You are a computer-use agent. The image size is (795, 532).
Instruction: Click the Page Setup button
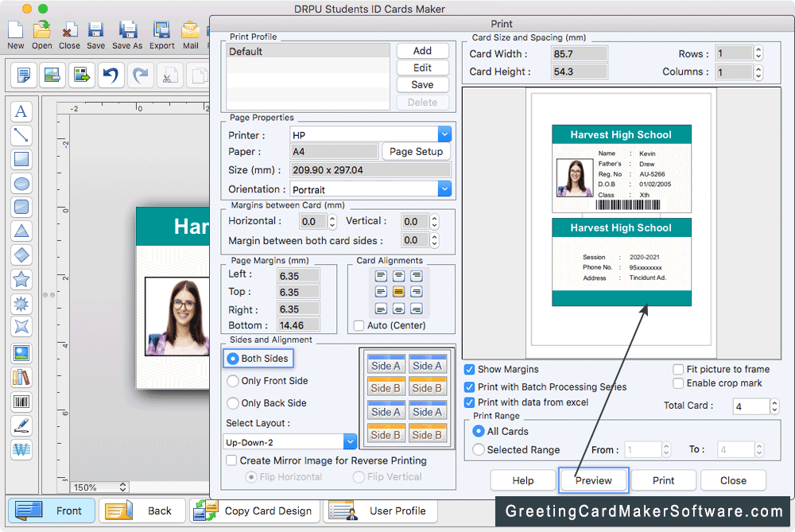click(x=417, y=152)
